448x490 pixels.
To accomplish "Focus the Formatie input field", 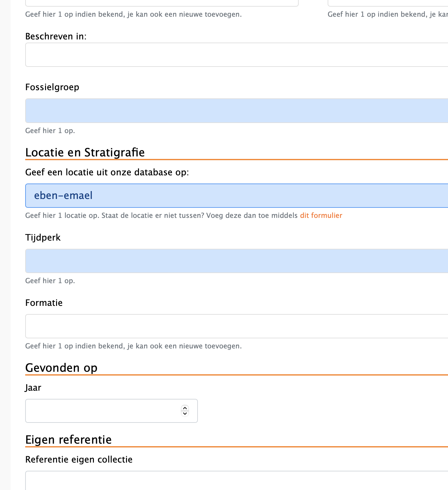I will point(236,326).
